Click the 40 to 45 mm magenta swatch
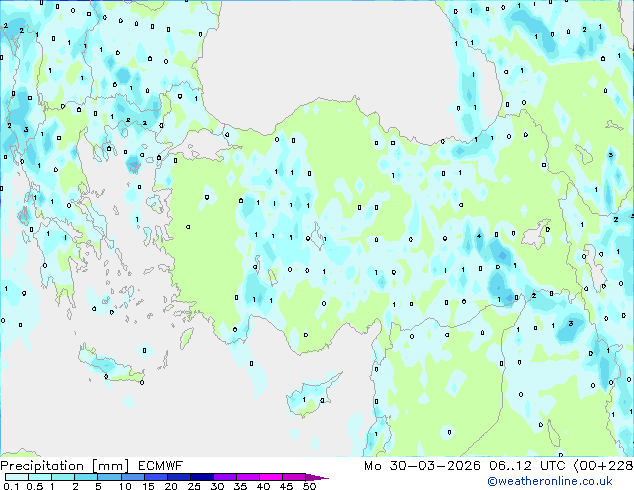Image resolution: width=634 pixels, height=490 pixels. point(271,477)
